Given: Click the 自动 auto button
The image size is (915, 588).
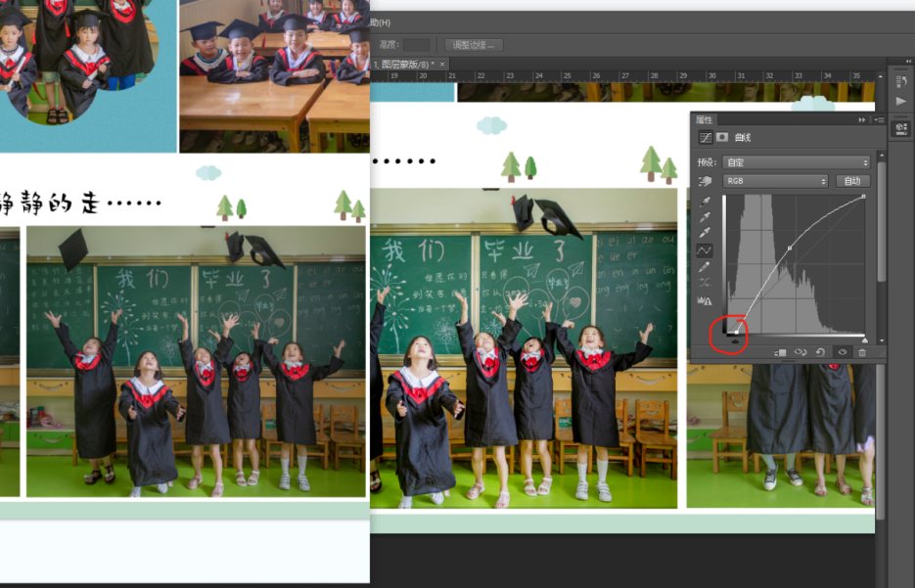Looking at the screenshot, I should click(x=852, y=181).
